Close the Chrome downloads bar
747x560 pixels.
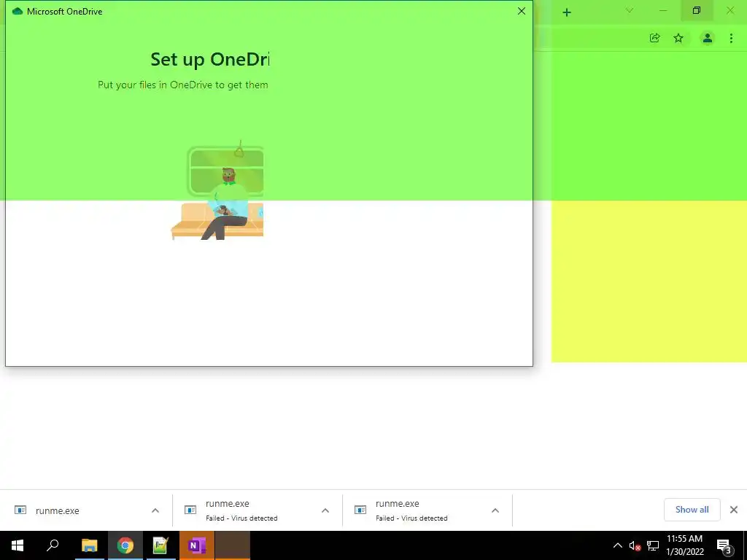(734, 510)
